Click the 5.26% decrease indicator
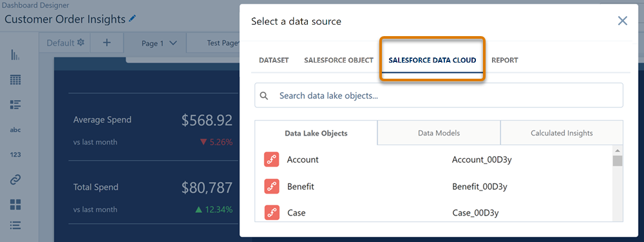Image resolution: width=644 pixels, height=242 pixels. (216, 143)
